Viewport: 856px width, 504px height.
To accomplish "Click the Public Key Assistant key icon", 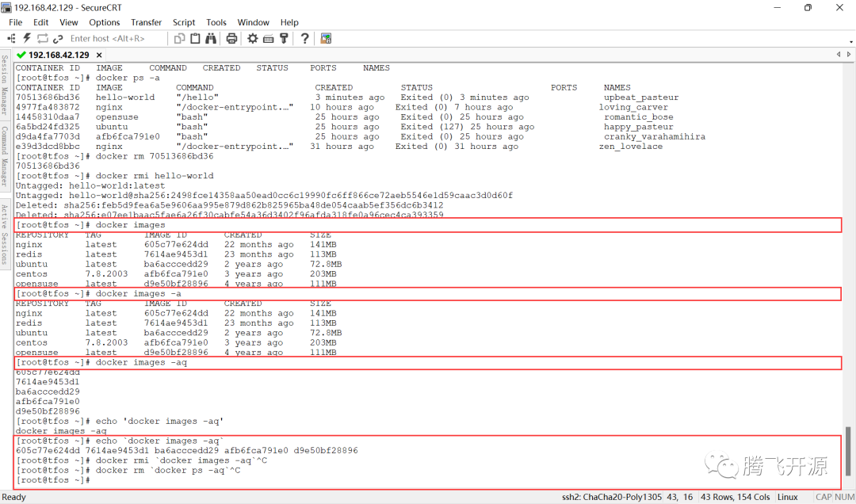I will tap(284, 38).
